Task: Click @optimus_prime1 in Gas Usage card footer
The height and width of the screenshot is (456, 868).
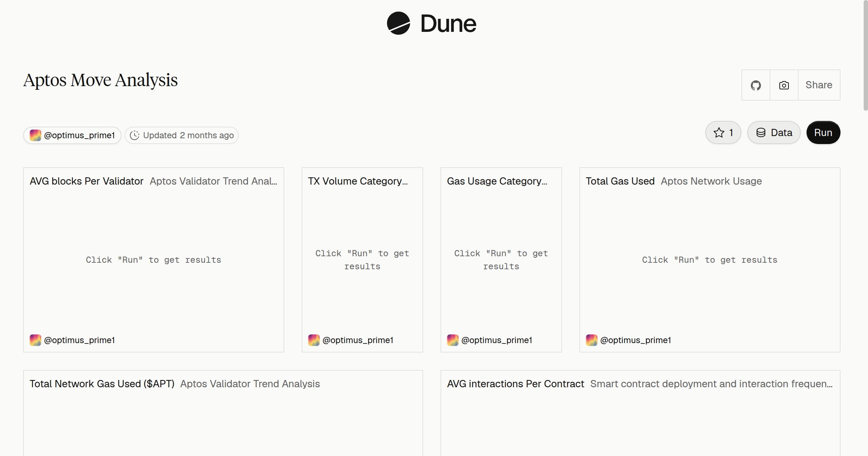Action: click(x=497, y=340)
